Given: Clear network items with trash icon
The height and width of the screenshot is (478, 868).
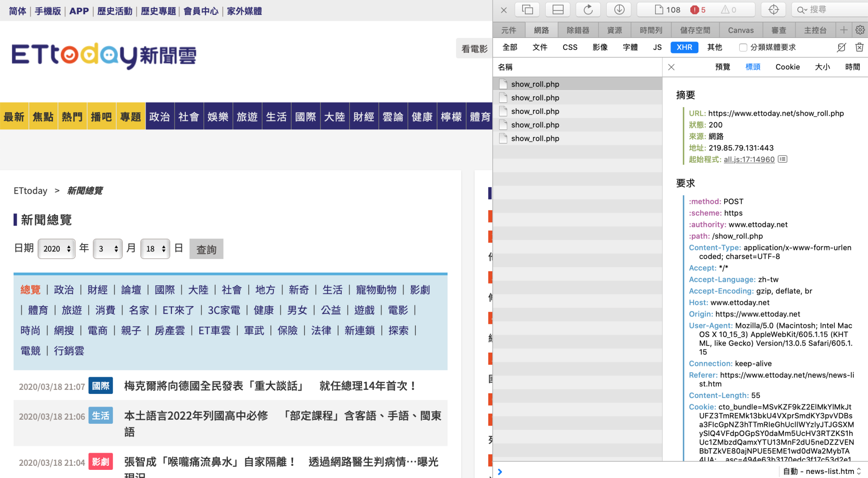Looking at the screenshot, I should pyautogui.click(x=859, y=47).
